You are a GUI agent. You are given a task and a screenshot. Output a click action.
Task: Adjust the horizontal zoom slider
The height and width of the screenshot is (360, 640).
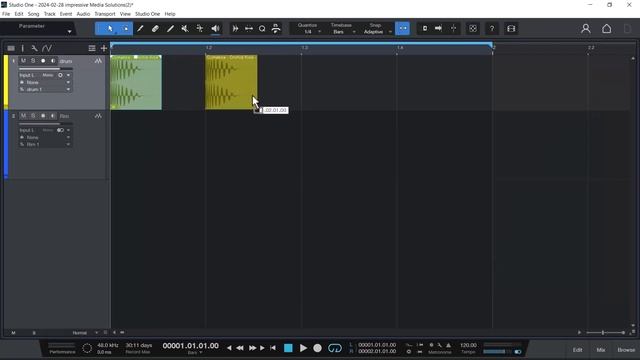pos(605,333)
